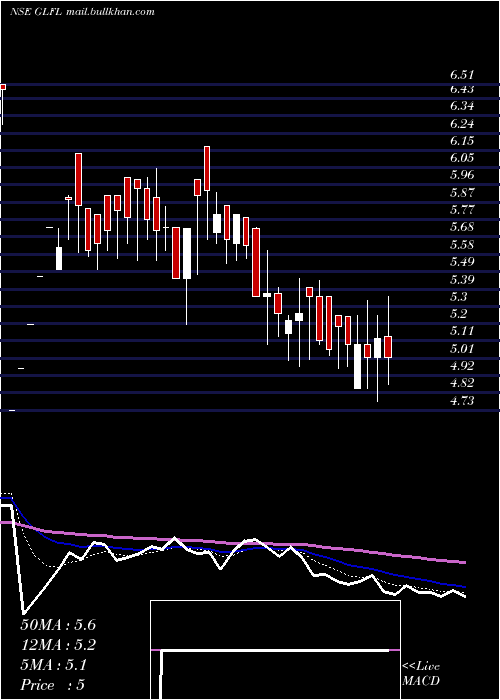
Task: Click the 5MA : 5.1 indicator text
Action: point(54,665)
